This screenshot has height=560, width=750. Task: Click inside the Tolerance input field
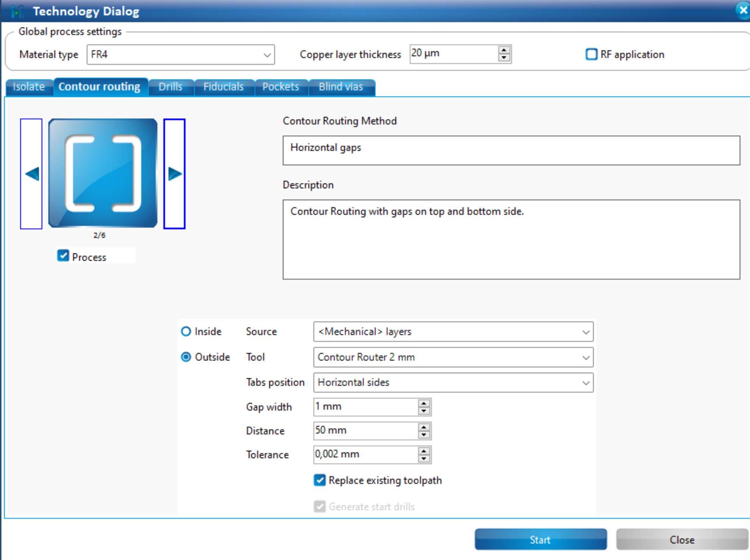[x=360, y=454]
